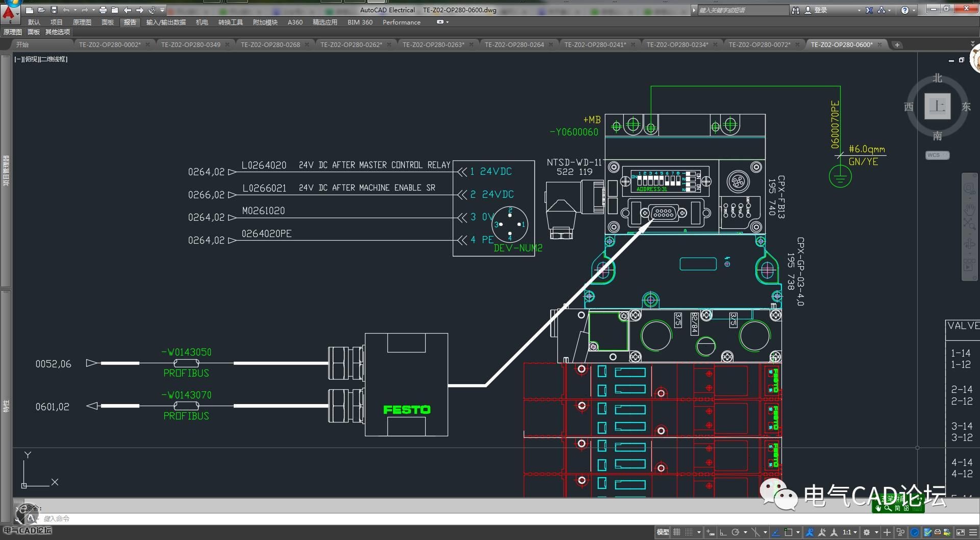This screenshot has width=980, height=540.
Task: Go to next project drawing arrow
Action: [140, 10]
